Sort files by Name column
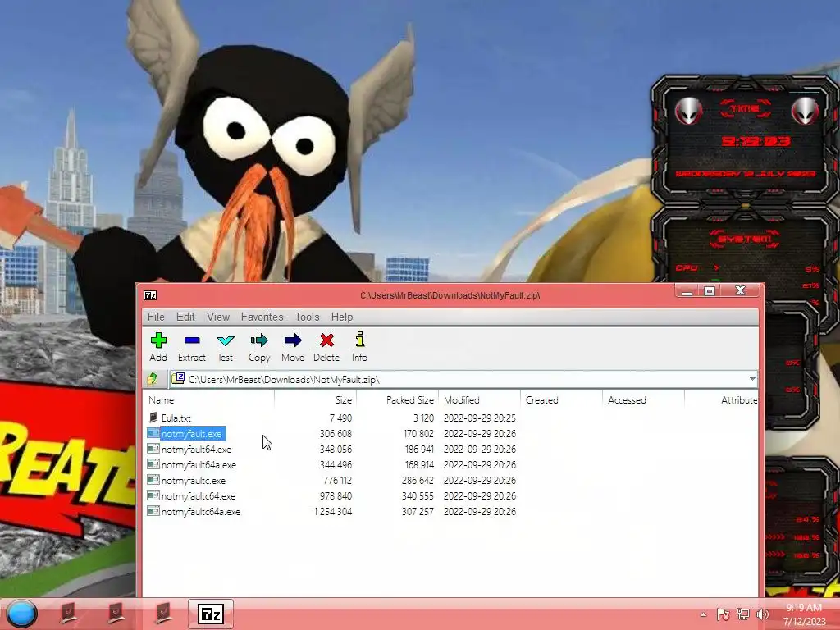The width and height of the screenshot is (840, 630). tap(209, 399)
